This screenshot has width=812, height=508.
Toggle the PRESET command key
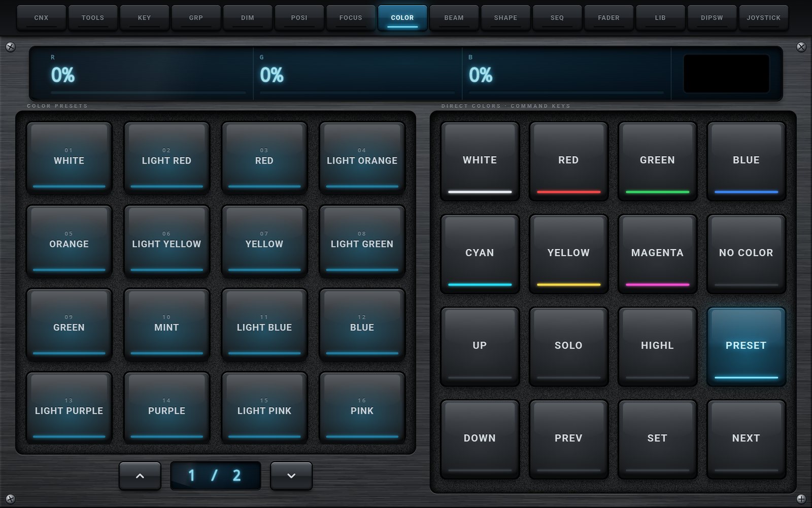pos(746,346)
